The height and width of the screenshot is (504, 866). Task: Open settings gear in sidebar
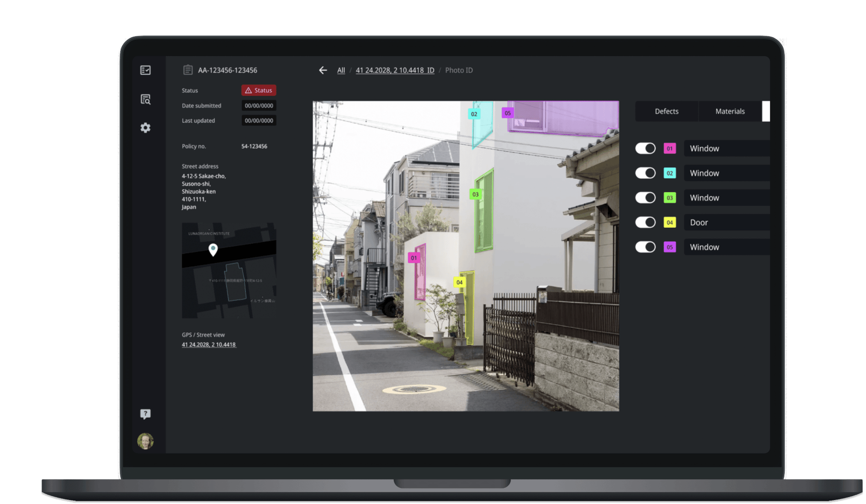(145, 128)
